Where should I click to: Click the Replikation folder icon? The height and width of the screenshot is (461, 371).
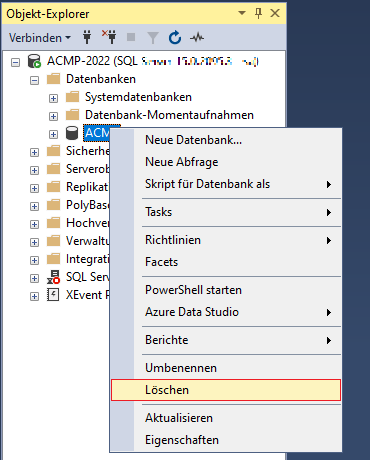(x=53, y=187)
